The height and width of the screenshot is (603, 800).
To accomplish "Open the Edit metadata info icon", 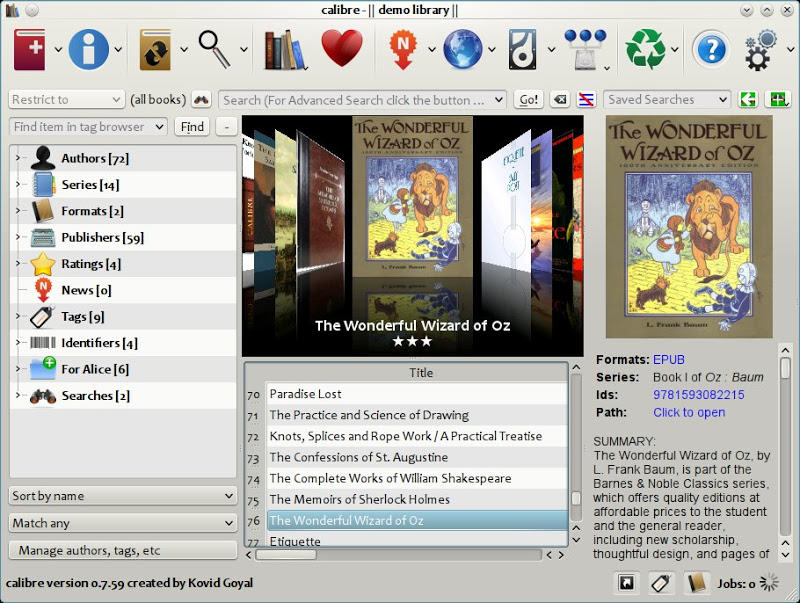I will [x=88, y=48].
